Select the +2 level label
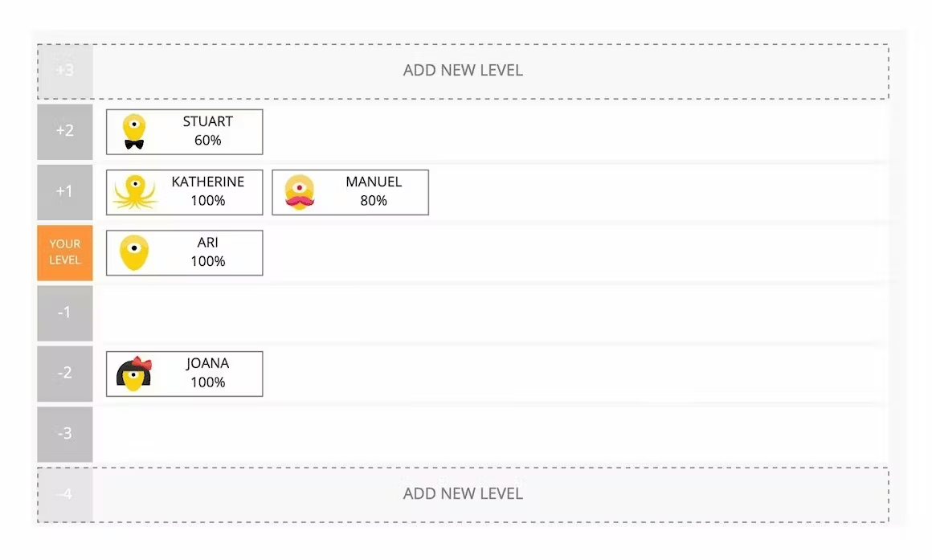932x560 pixels. pos(65,131)
